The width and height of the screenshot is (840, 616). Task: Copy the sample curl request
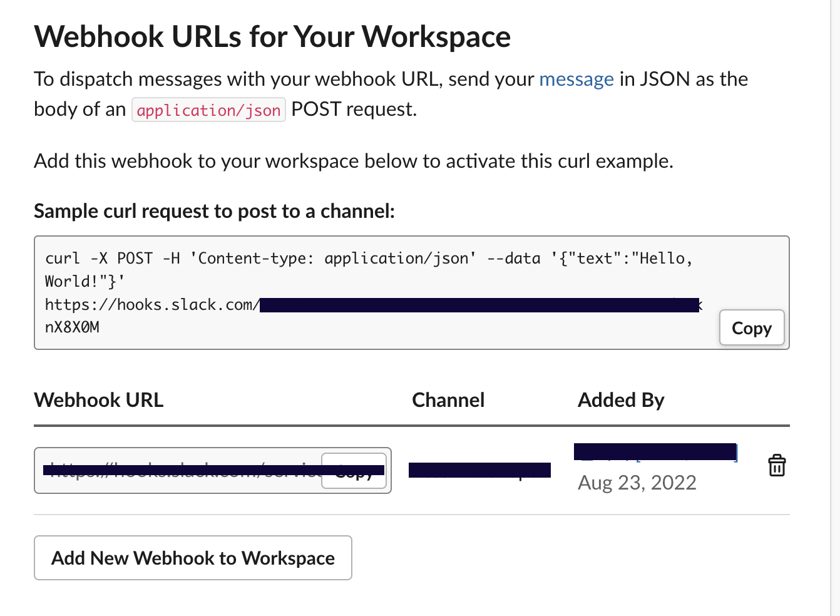pyautogui.click(x=752, y=327)
